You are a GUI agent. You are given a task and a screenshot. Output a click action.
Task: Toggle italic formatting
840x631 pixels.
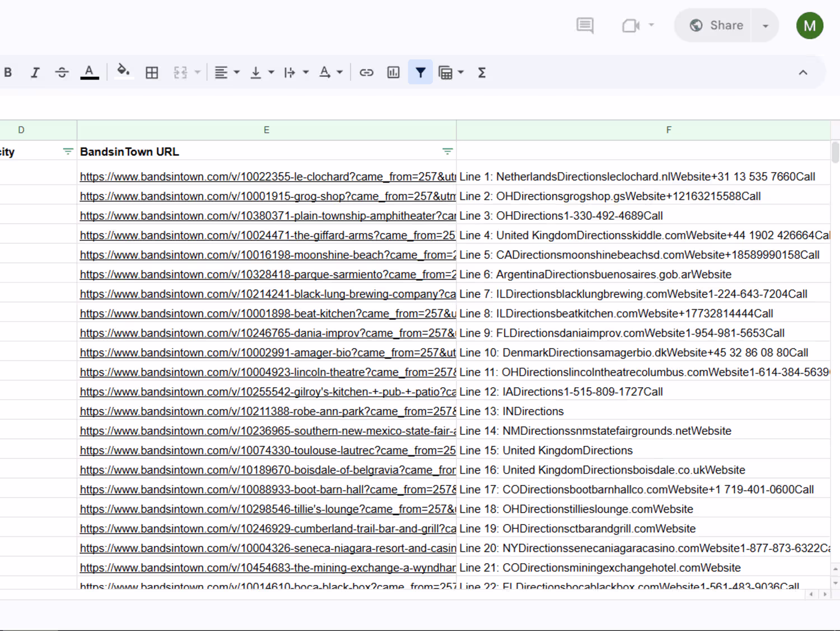coord(35,72)
